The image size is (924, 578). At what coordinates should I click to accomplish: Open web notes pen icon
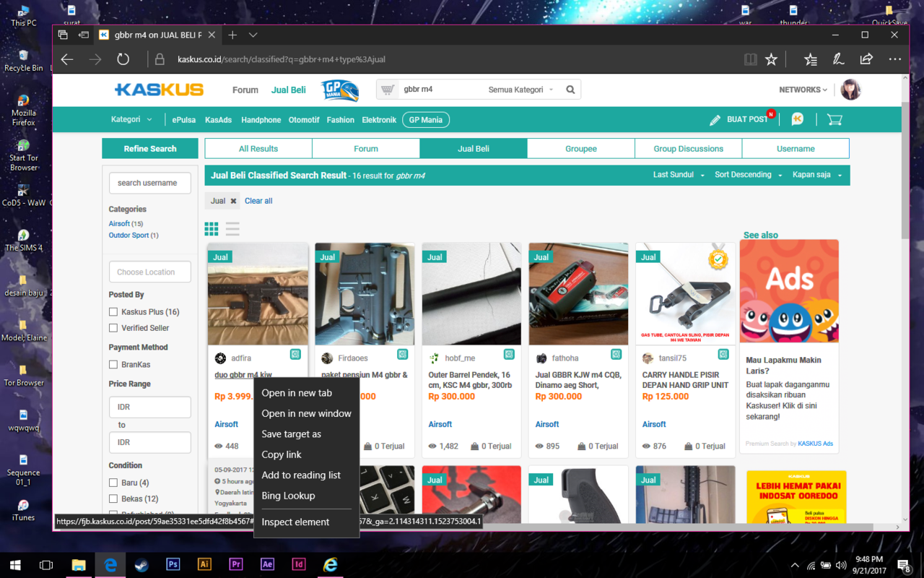click(x=838, y=59)
